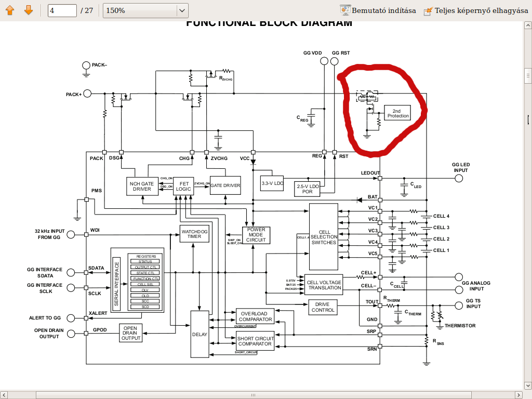This screenshot has width=532, height=399.
Task: Click the CELL 3 label
Action: [x=441, y=228]
